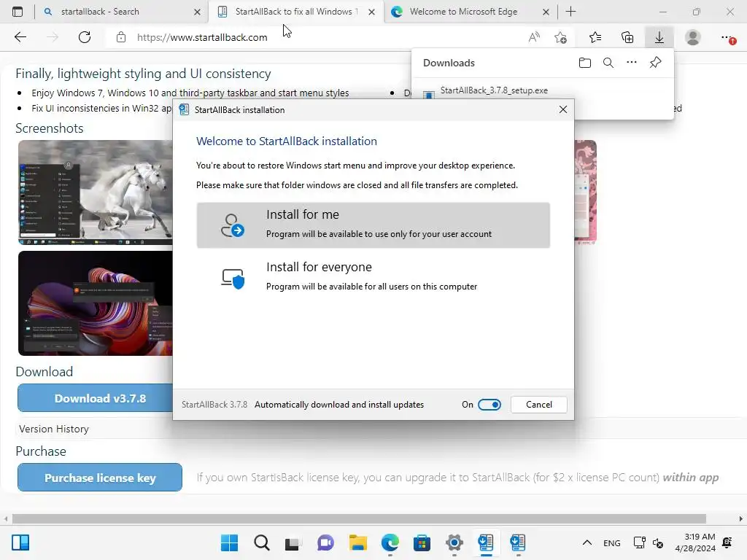Show hidden tray icons chevron
Viewport: 747px width, 560px height.
[x=587, y=542]
